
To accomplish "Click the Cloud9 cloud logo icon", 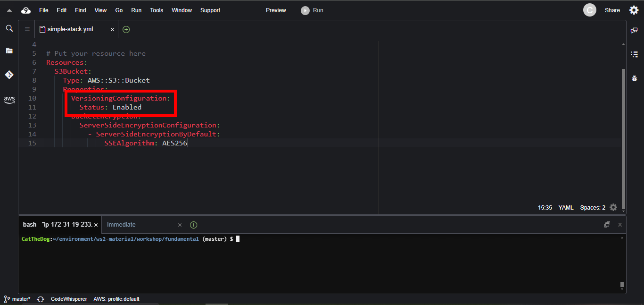I will point(26,10).
